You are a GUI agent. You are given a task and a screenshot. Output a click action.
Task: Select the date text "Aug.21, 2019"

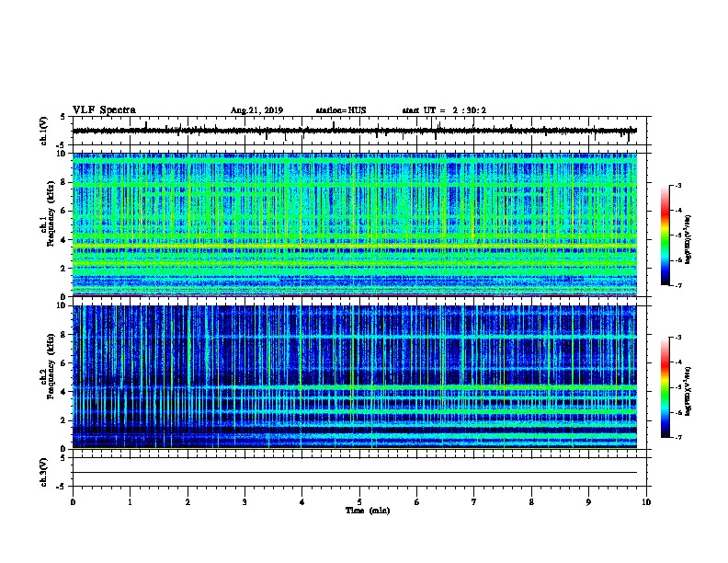click(x=256, y=110)
